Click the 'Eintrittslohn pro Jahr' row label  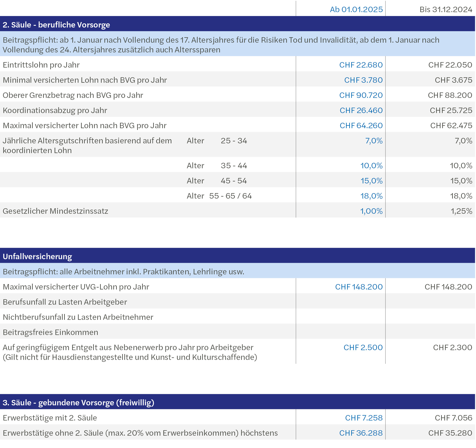pyautogui.click(x=41, y=65)
